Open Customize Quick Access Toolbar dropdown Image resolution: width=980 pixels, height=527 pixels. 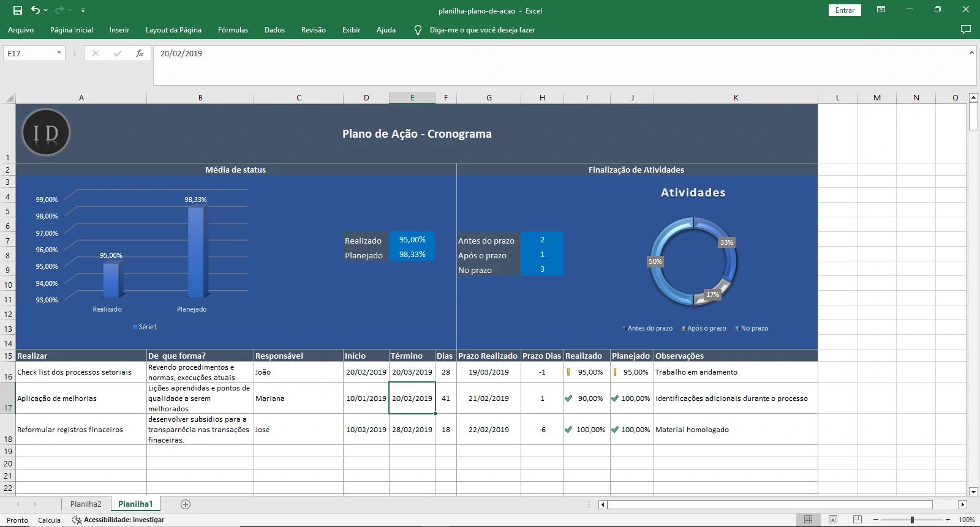coord(83,10)
